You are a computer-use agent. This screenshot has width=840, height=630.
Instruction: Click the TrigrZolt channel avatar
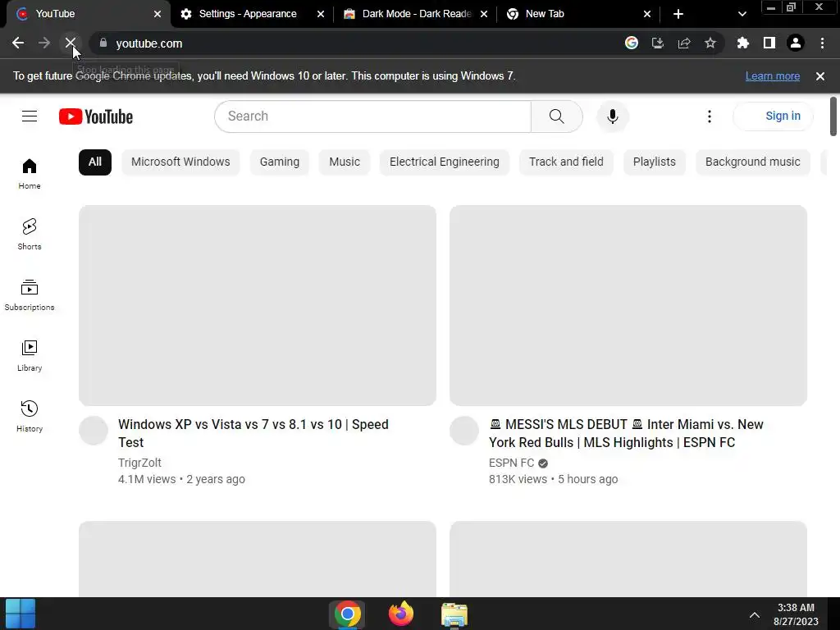(94, 430)
